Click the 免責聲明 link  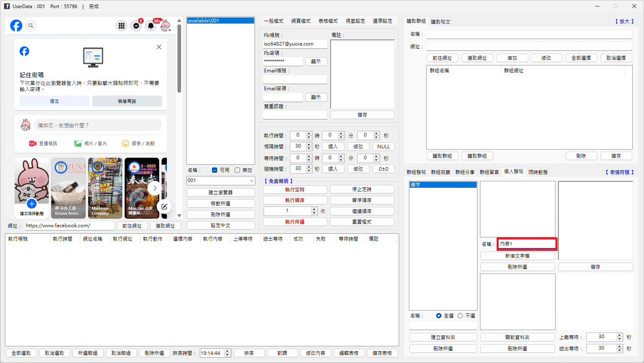coord(279,181)
